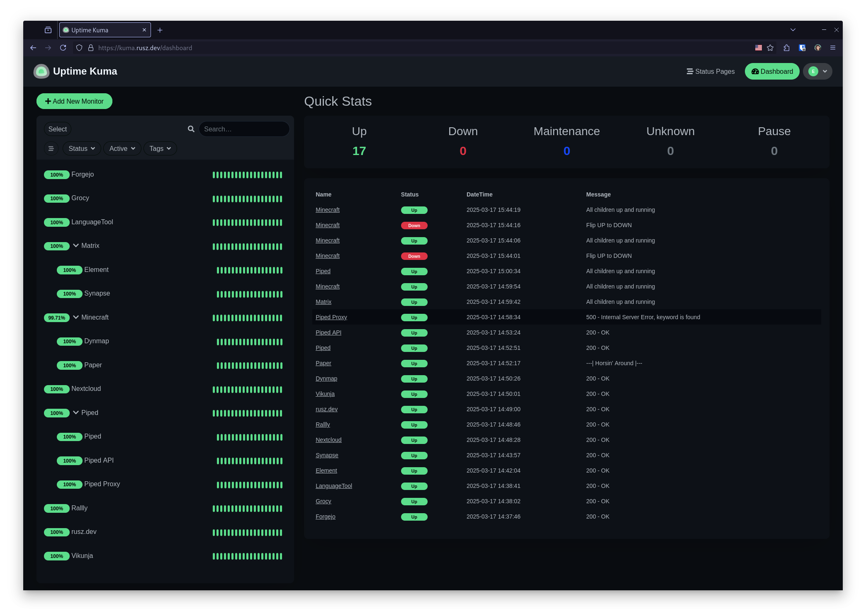The height and width of the screenshot is (616, 866).
Task: Open the Tags filter dropdown
Action: point(160,148)
